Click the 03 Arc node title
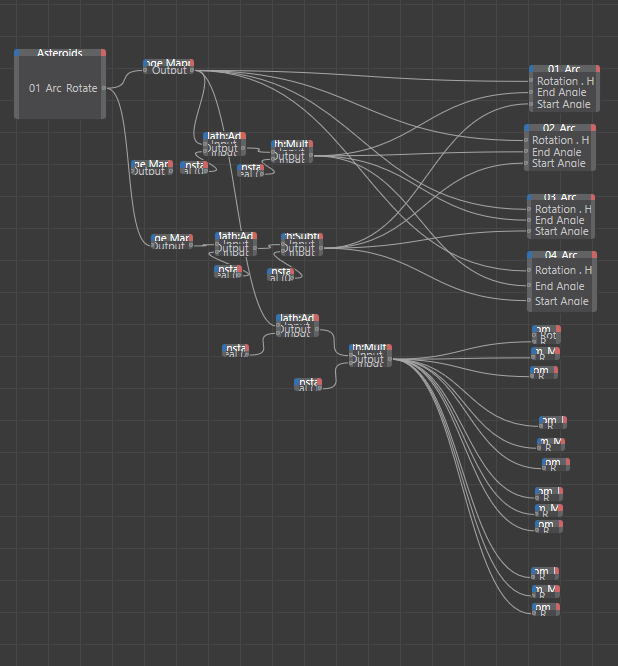 click(x=561, y=198)
